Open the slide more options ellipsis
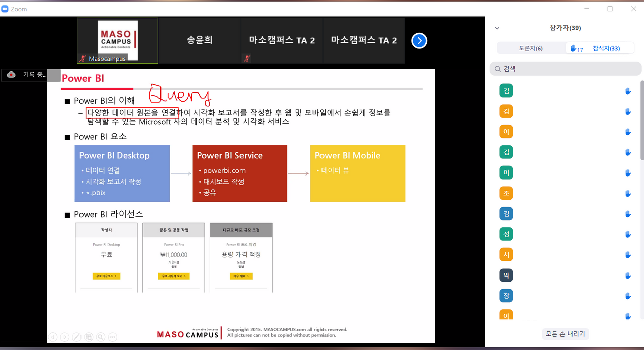 113,337
